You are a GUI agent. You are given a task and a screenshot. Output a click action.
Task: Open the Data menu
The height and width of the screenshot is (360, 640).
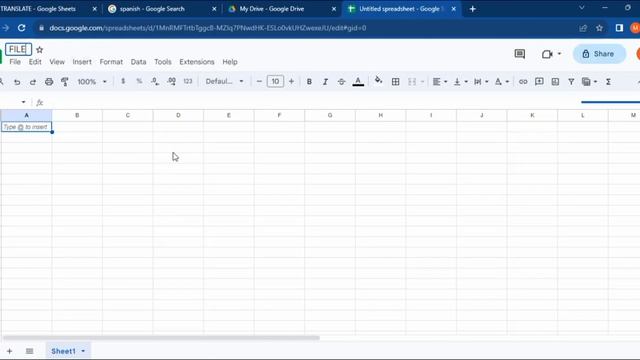138,62
